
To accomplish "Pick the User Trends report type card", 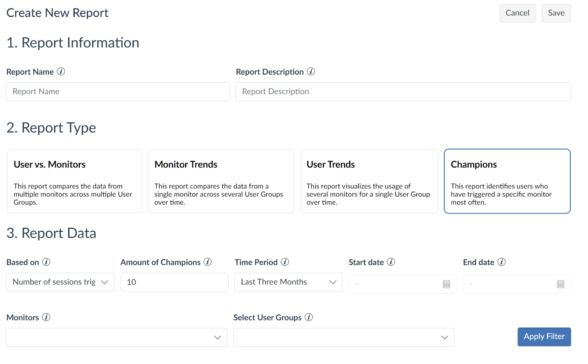I will 369,181.
